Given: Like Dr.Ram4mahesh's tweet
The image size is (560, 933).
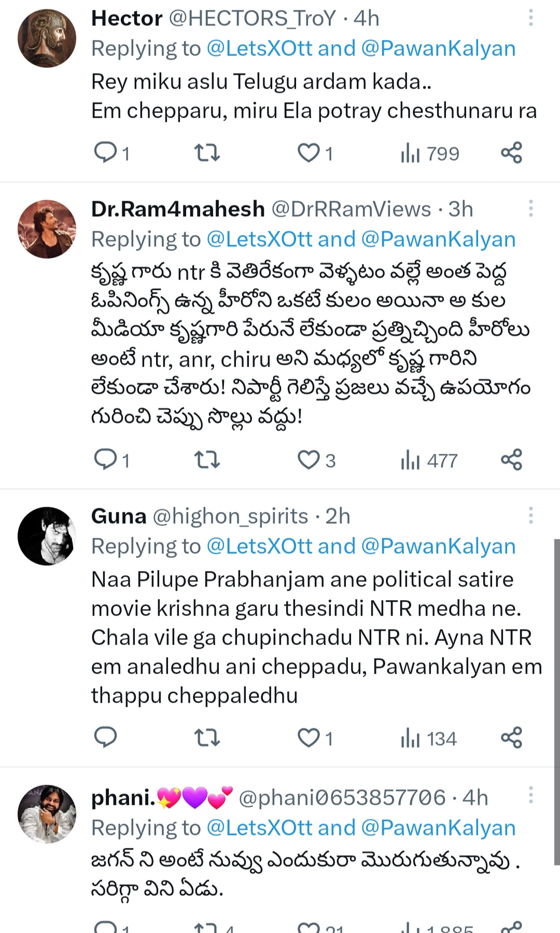Looking at the screenshot, I should click(309, 460).
